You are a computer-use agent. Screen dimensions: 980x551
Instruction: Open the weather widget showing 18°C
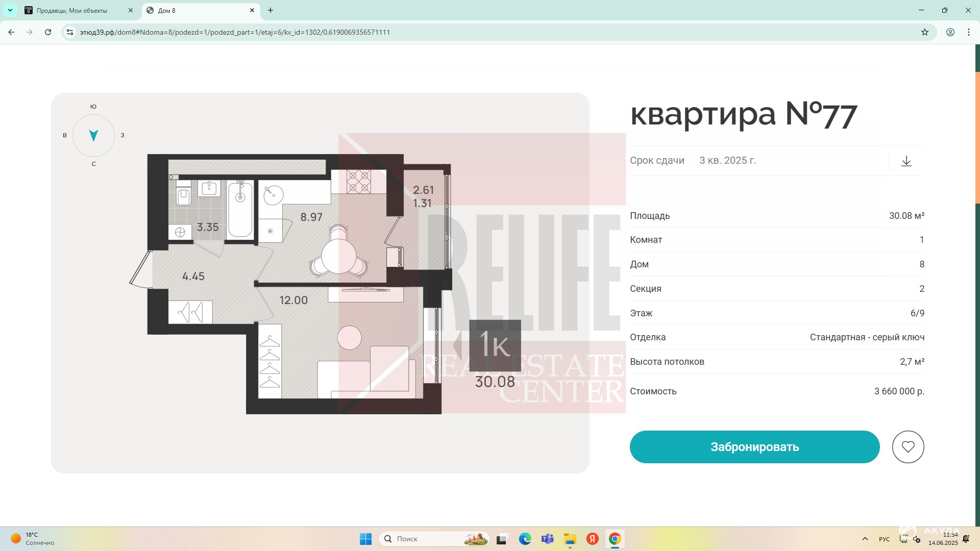33,539
